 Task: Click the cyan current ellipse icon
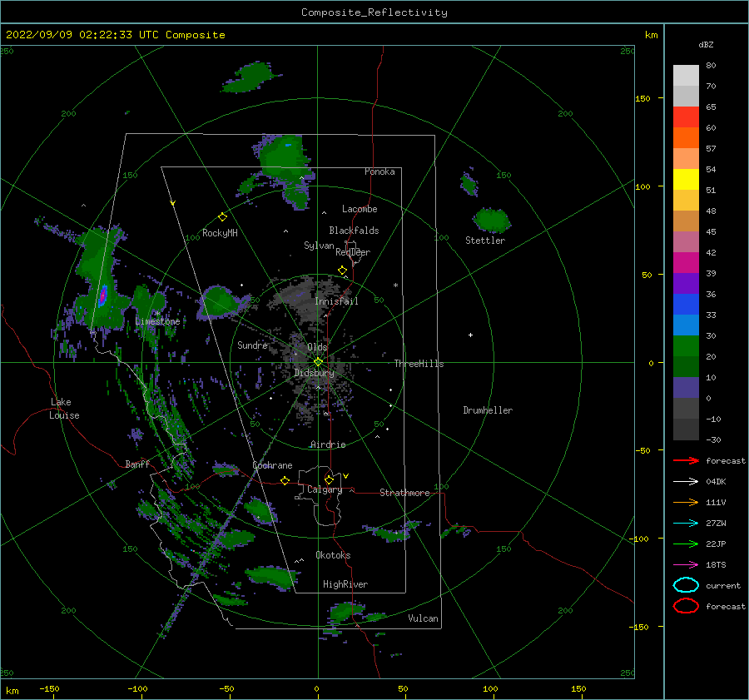coord(686,585)
